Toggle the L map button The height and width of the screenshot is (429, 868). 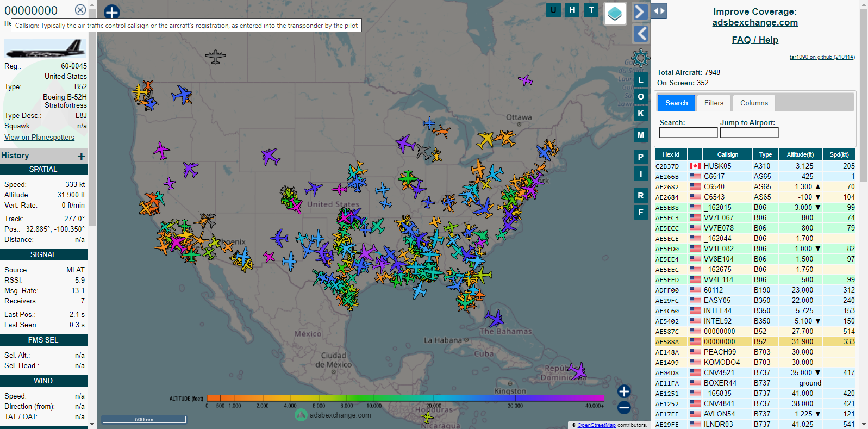coord(641,80)
